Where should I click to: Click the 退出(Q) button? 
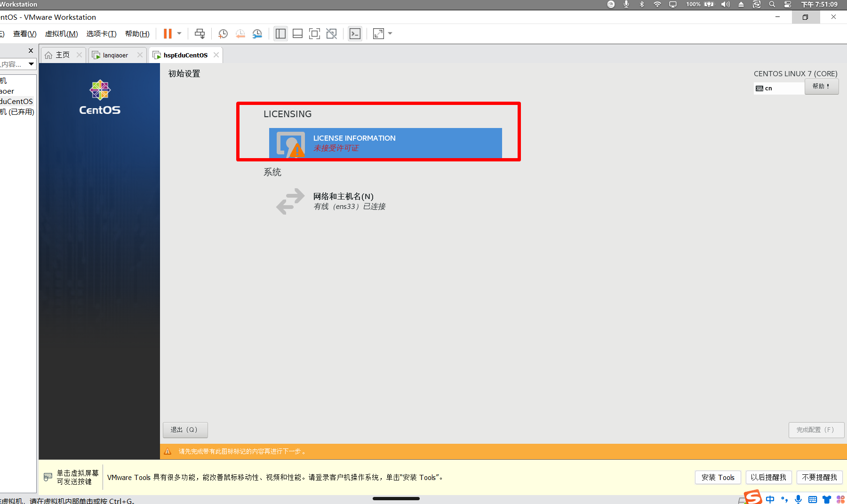pos(185,430)
